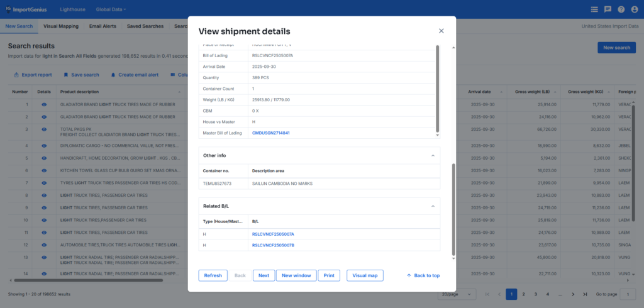The width and height of the screenshot is (644, 308).
Task: Click the Visual map button
Action: coord(365,275)
